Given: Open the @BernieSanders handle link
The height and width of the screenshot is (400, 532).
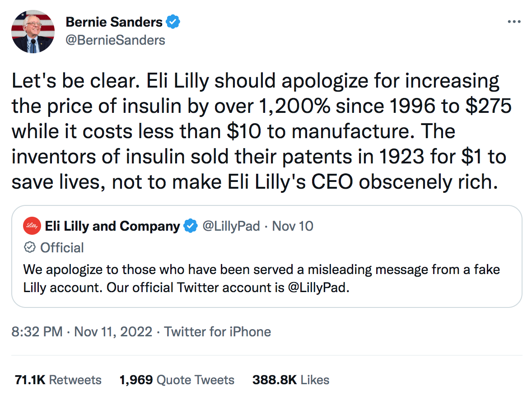Looking at the screenshot, I should (x=115, y=40).
